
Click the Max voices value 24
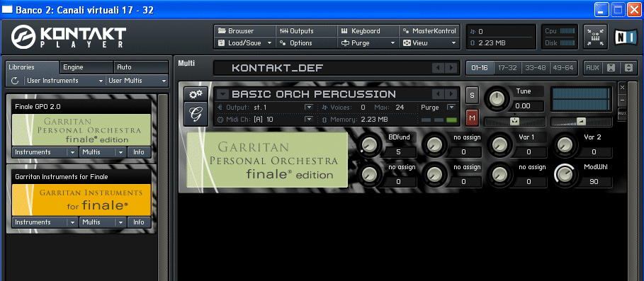(400, 108)
